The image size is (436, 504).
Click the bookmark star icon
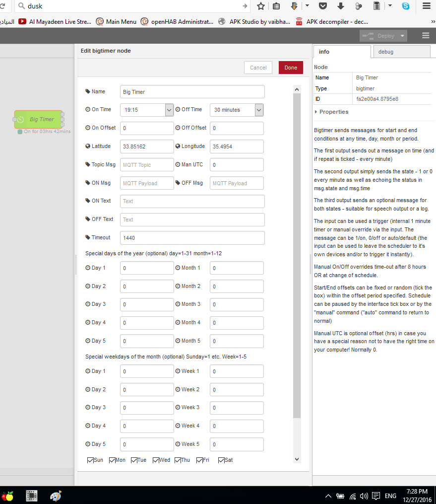pyautogui.click(x=261, y=6)
